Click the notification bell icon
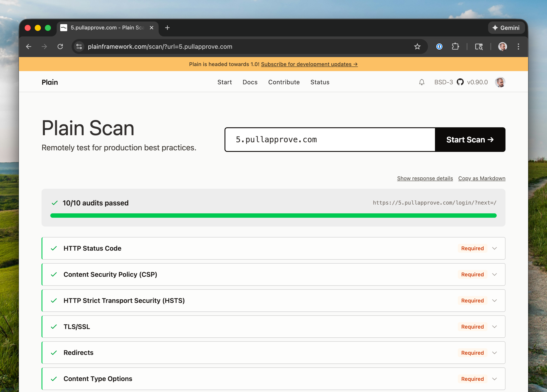Image resolution: width=547 pixels, height=392 pixels. 421,82
